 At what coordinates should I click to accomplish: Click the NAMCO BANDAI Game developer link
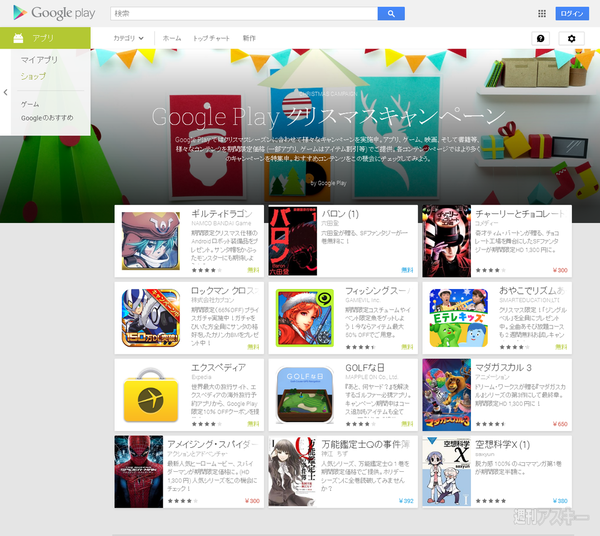pos(221,223)
